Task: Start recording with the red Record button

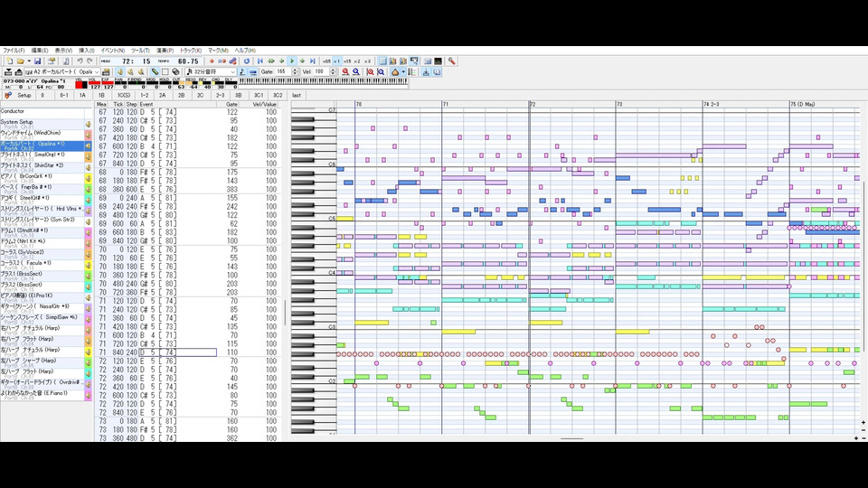Action: pos(212,61)
